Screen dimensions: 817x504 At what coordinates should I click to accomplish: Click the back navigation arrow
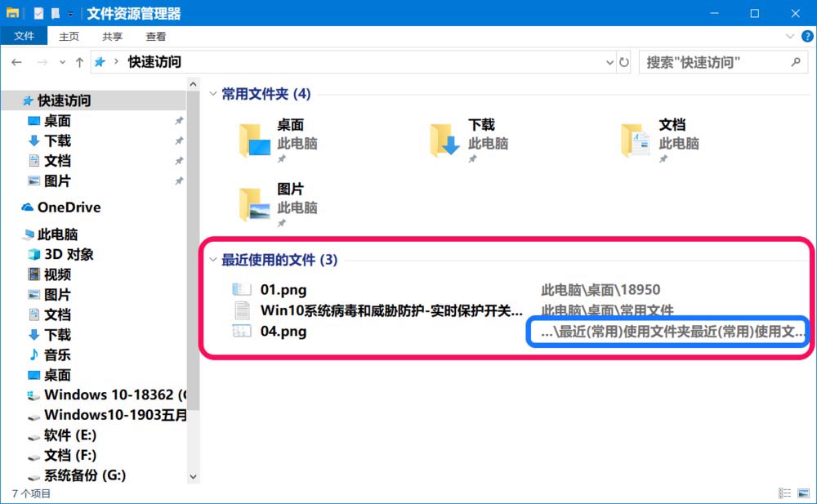pos(16,63)
